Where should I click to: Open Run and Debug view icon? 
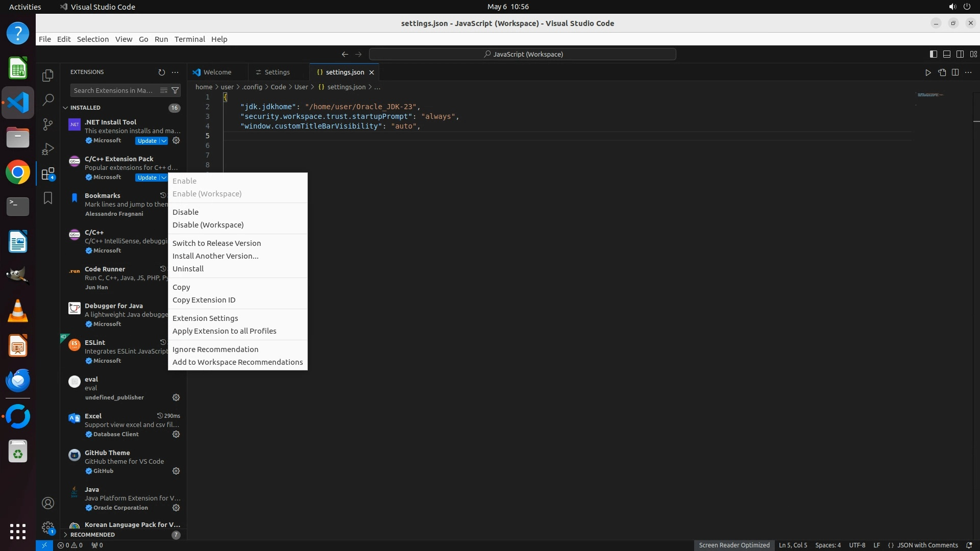(x=48, y=149)
